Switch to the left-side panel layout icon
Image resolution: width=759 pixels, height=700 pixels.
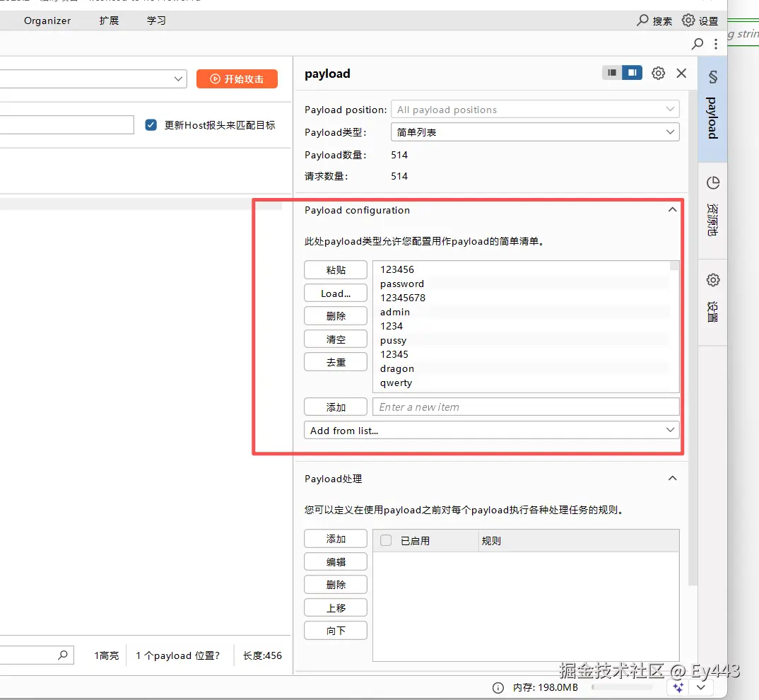click(612, 73)
